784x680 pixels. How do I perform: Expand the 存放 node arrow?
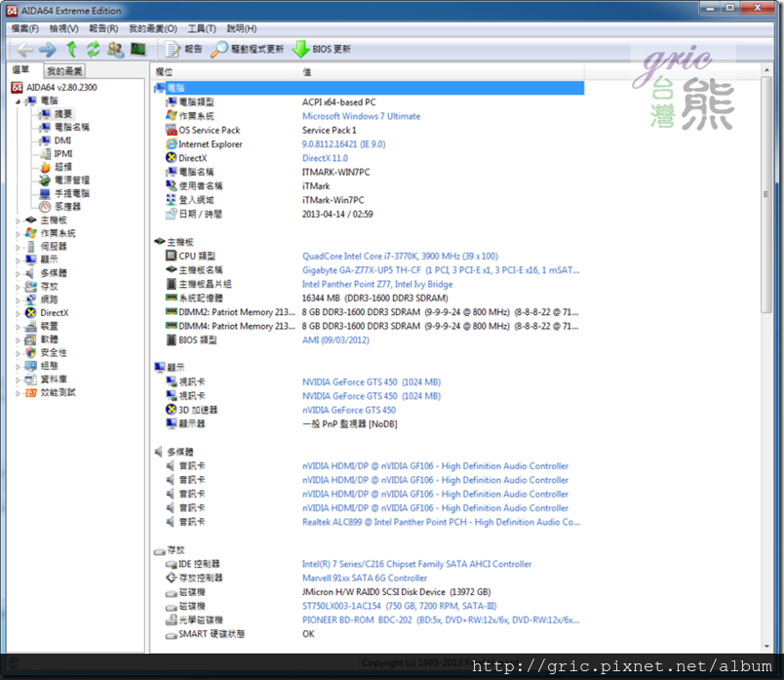pyautogui.click(x=18, y=287)
